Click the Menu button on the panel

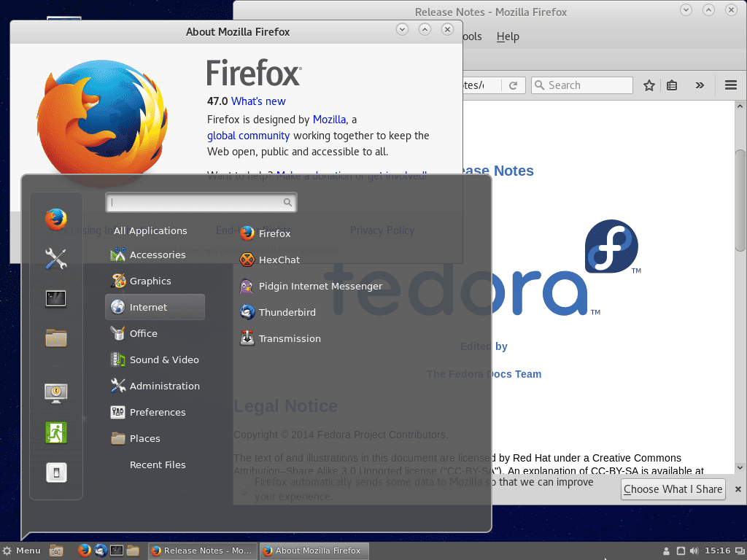point(21,551)
